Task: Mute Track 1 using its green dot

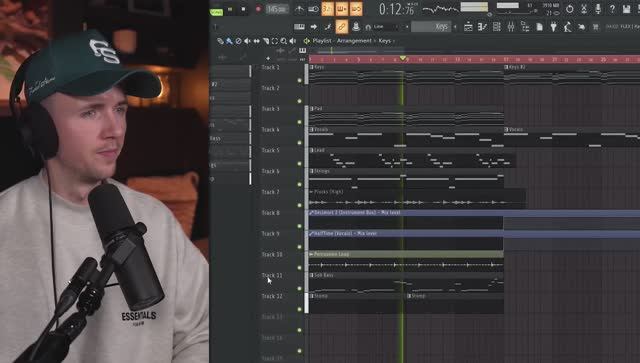Action: pyautogui.click(x=300, y=80)
